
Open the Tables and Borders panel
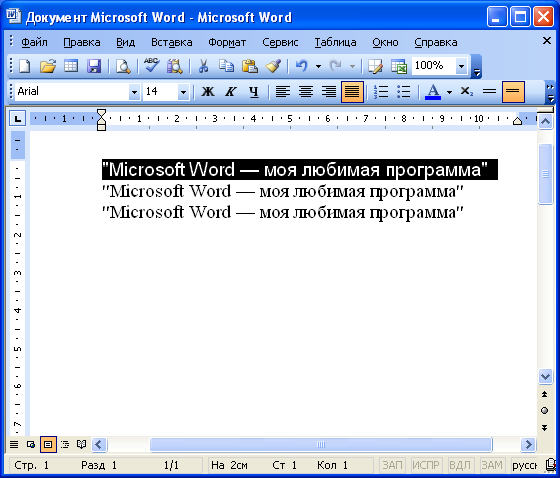pos(375,66)
